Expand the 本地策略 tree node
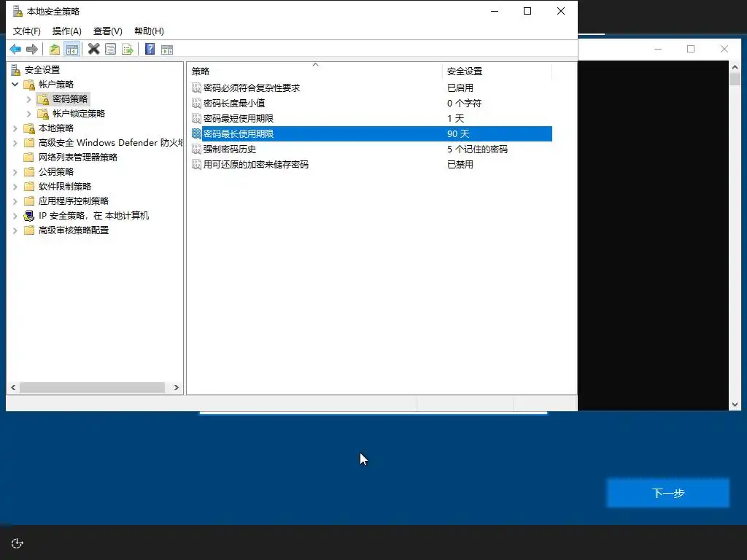Screen dimensions: 747x560 pyautogui.click(x=15, y=128)
